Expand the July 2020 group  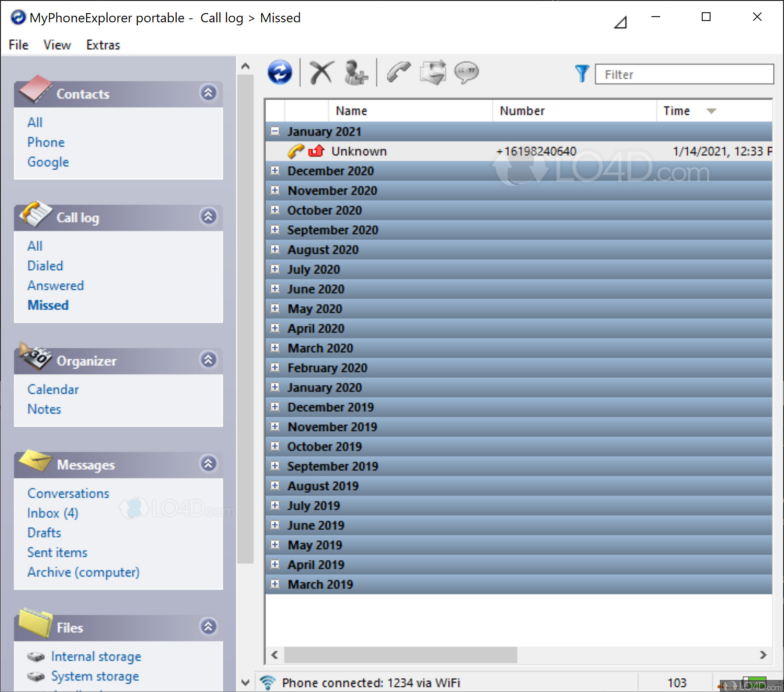click(275, 269)
